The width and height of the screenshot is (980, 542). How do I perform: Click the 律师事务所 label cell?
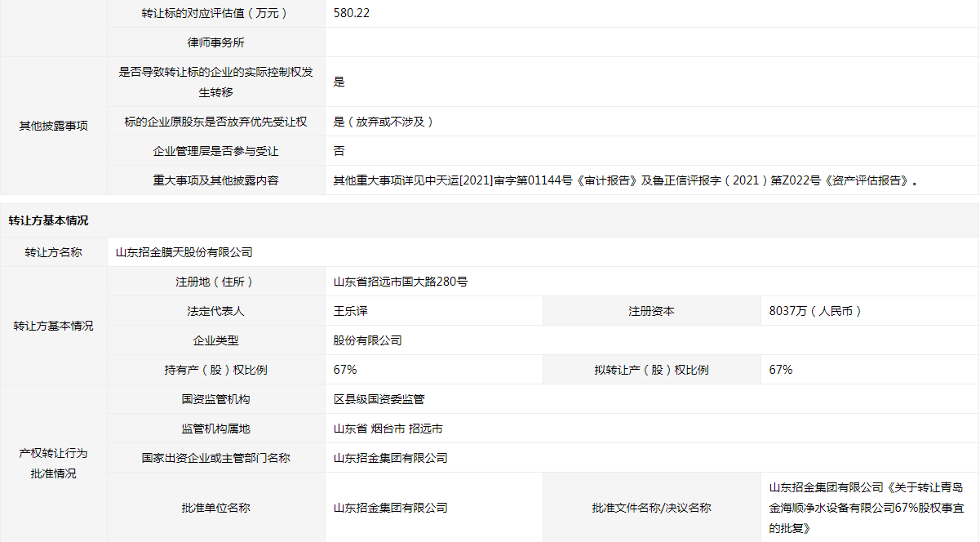pyautogui.click(x=215, y=42)
